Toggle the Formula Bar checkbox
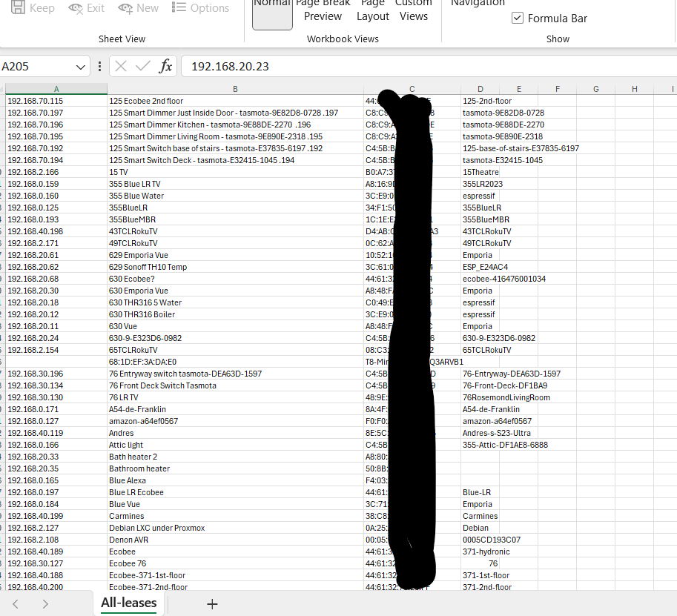This screenshot has height=616, width=677. 518,18
